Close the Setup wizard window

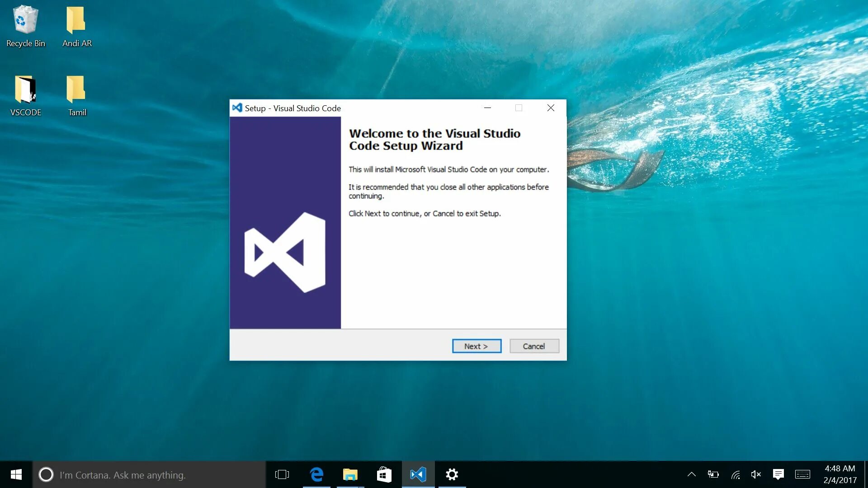coord(551,108)
